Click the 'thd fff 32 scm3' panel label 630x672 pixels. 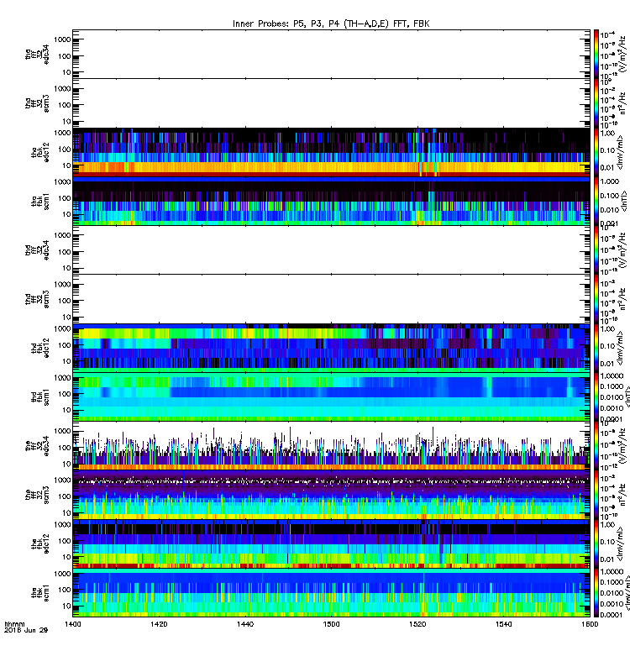(x=37, y=299)
